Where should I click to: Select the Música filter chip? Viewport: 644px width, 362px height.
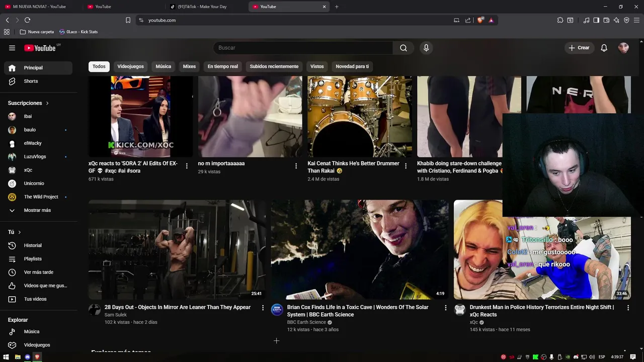tap(163, 66)
